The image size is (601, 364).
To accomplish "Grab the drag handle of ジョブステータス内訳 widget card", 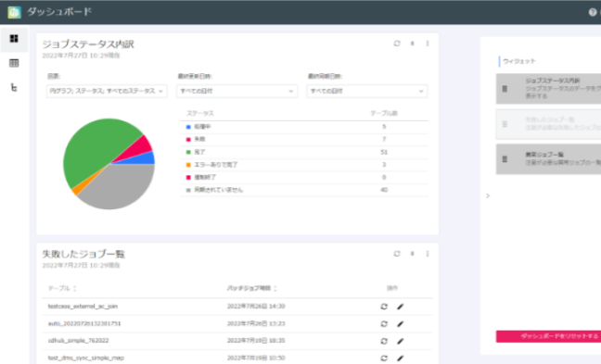I will 505,89.
